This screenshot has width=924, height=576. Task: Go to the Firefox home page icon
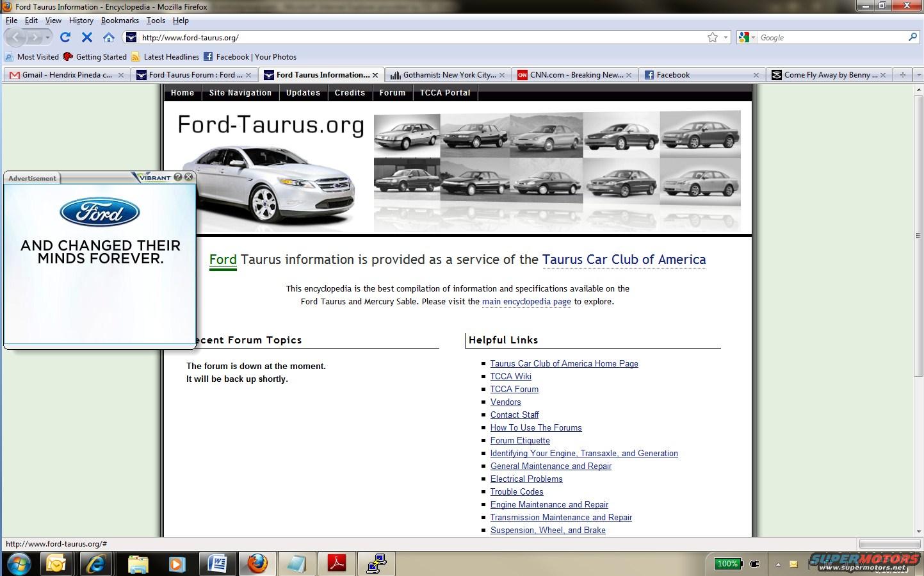[109, 37]
